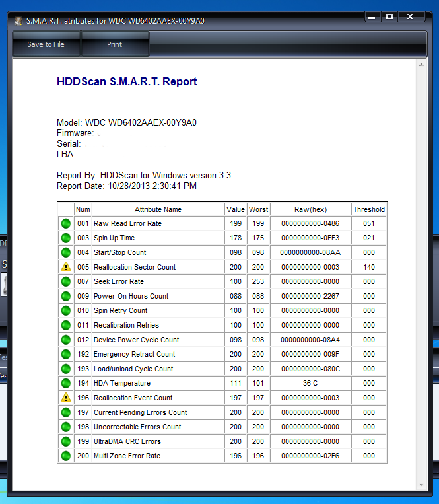Click the Value column header

click(236, 209)
